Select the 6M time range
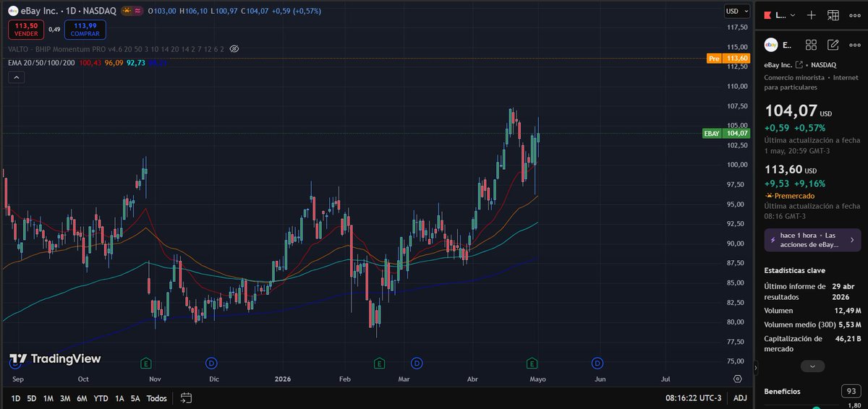This screenshot has height=409, width=868. (x=82, y=398)
